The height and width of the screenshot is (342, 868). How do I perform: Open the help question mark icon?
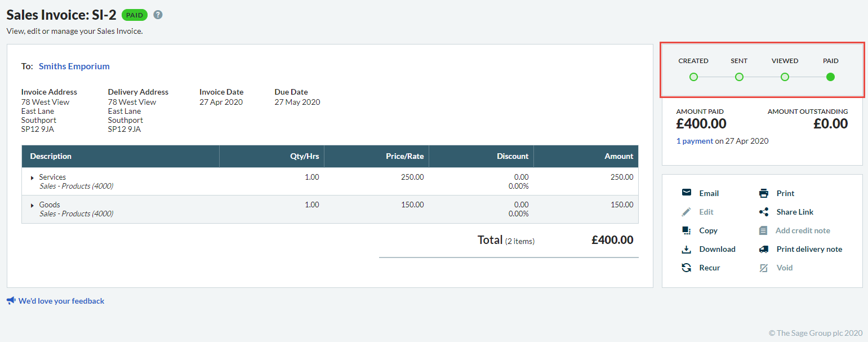(x=158, y=15)
